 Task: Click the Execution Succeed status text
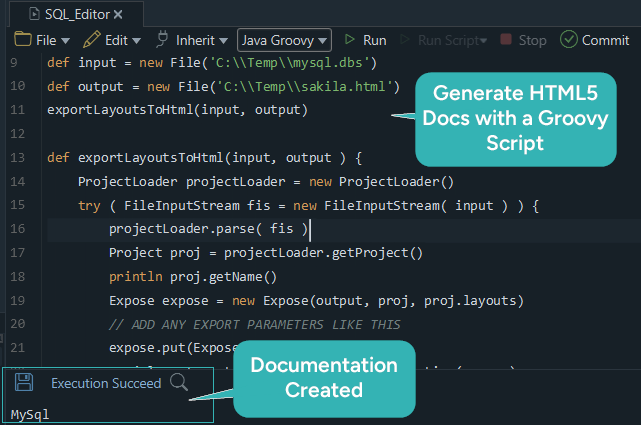(x=106, y=383)
